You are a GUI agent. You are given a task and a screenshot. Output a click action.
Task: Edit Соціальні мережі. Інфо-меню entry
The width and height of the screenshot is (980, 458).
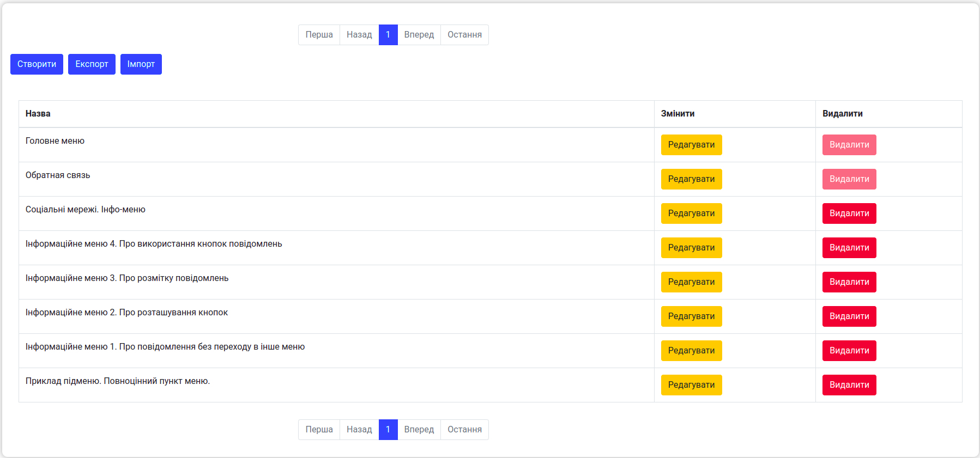pyautogui.click(x=691, y=213)
